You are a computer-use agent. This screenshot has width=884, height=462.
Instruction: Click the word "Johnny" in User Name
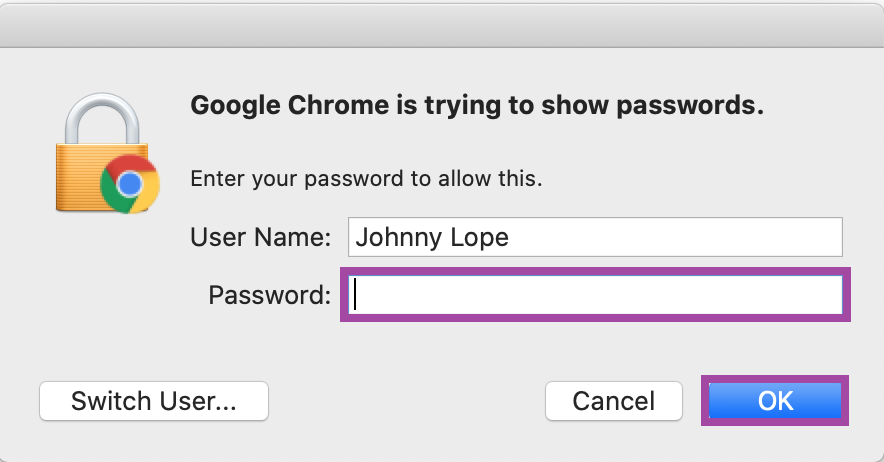(x=398, y=237)
